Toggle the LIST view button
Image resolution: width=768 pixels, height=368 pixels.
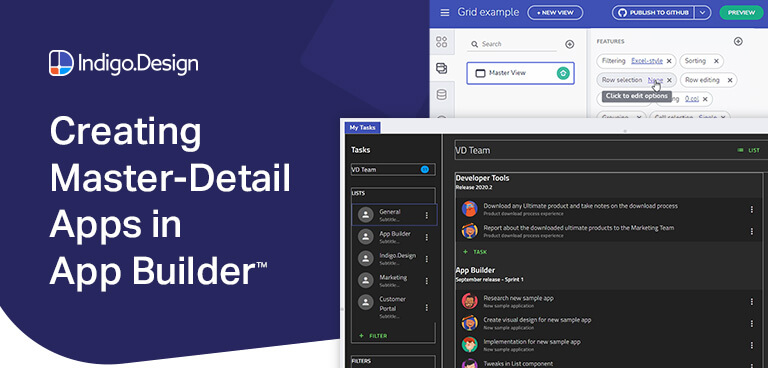748,150
